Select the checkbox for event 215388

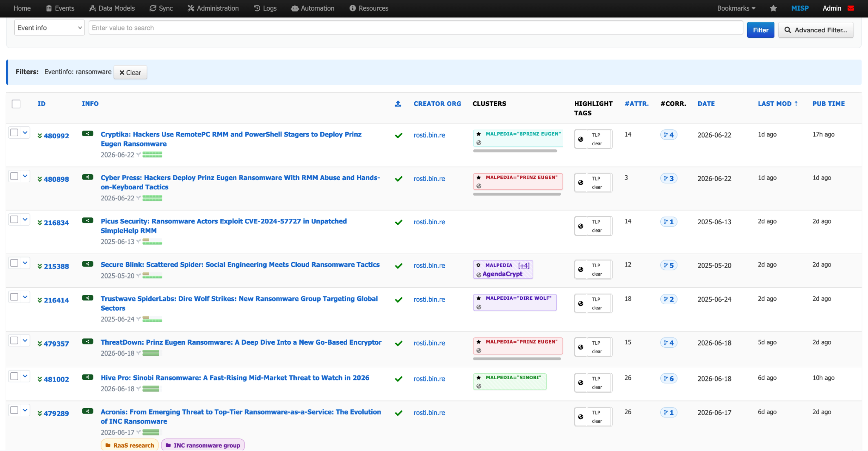click(x=14, y=263)
